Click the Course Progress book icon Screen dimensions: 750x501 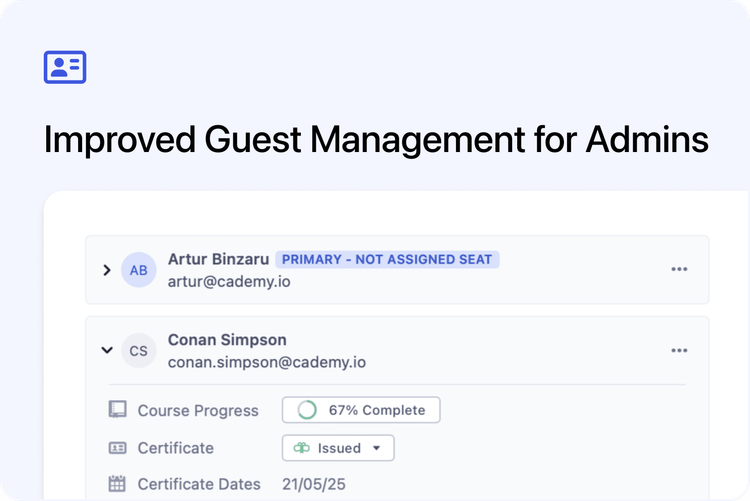118,410
